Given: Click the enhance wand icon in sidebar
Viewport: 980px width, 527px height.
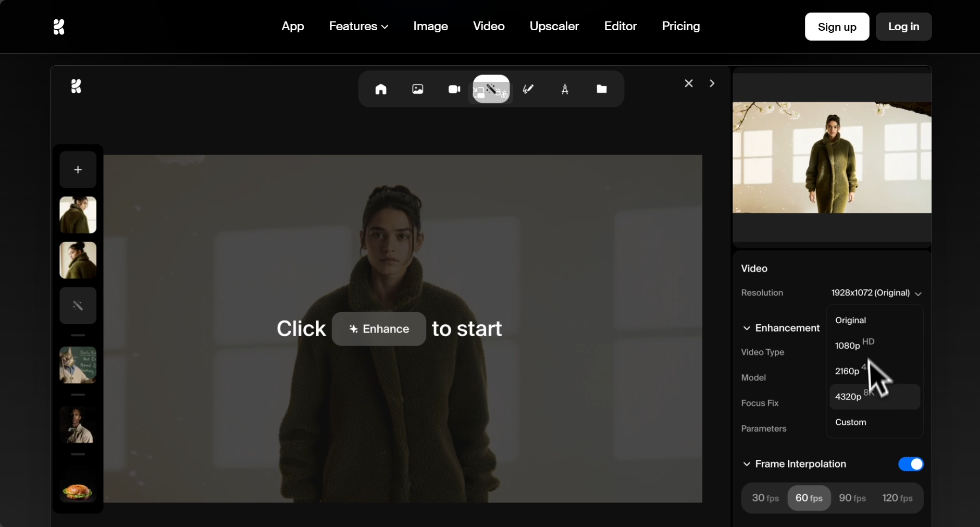Looking at the screenshot, I should pyautogui.click(x=78, y=305).
